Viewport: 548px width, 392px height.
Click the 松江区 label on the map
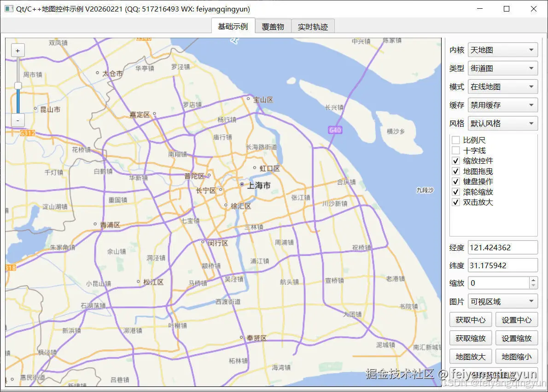click(x=153, y=282)
